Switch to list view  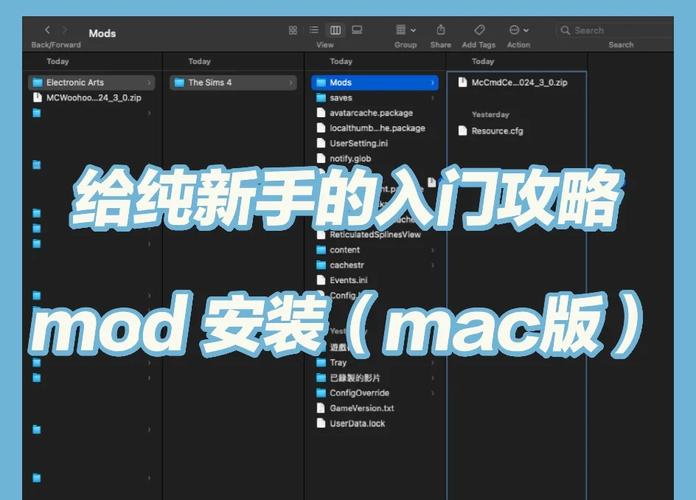[x=314, y=31]
